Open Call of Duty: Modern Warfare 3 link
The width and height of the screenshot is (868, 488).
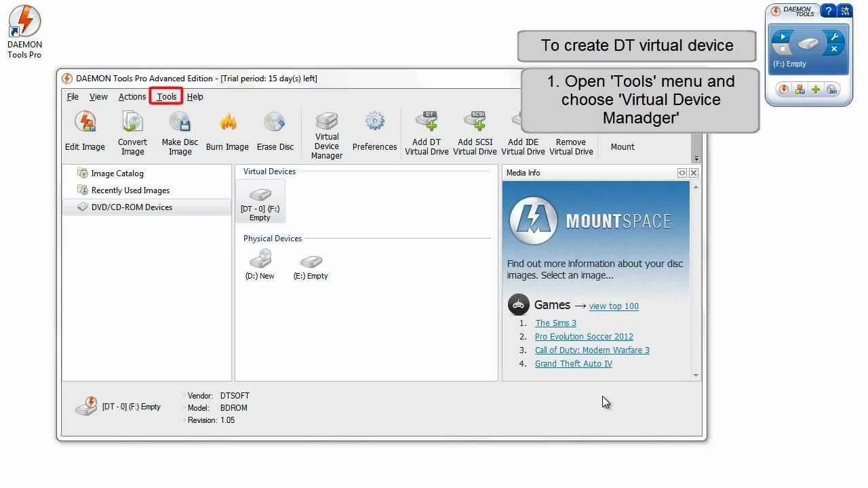point(592,350)
